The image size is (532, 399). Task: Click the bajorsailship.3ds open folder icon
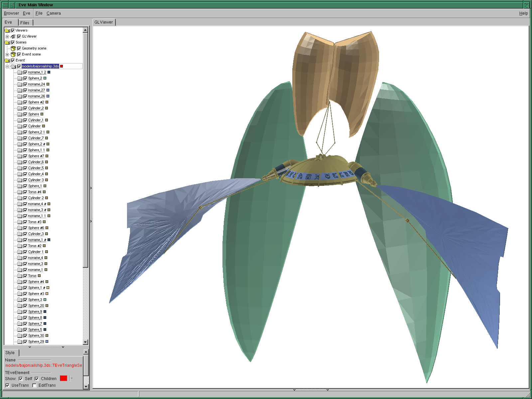pos(13,66)
